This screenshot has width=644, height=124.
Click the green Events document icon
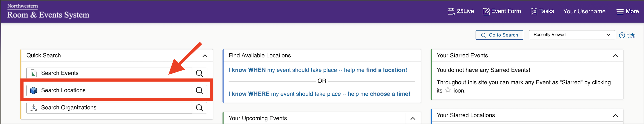click(33, 73)
